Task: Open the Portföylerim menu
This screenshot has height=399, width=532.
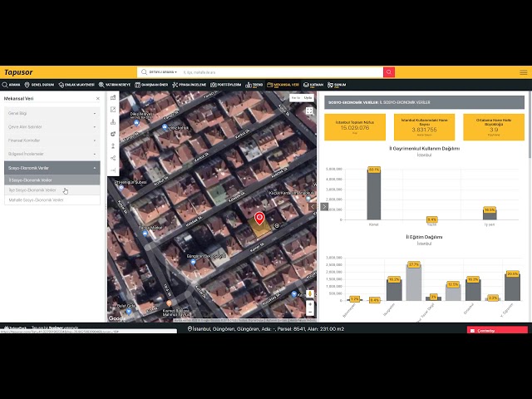Action: click(x=225, y=85)
